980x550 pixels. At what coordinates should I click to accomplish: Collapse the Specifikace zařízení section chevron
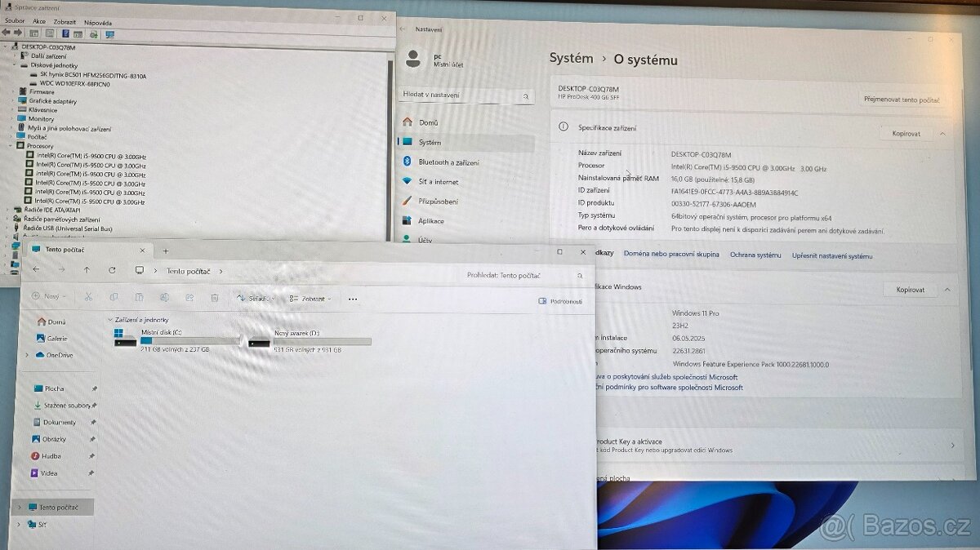943,133
